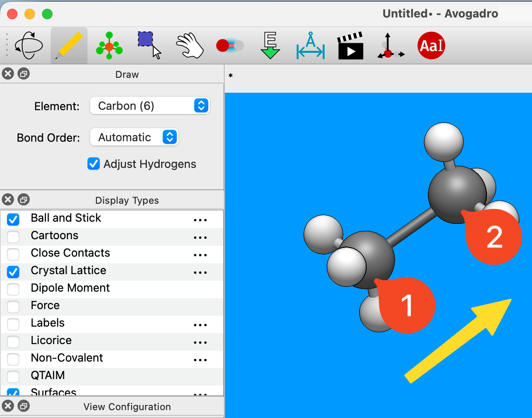
Task: Open Crystal Lattice settings ellipsis
Action: (200, 272)
